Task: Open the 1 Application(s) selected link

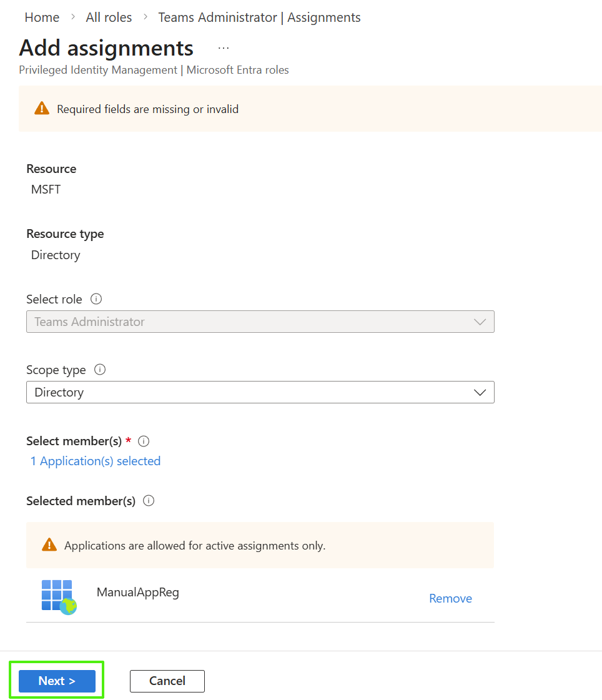Action: [96, 461]
